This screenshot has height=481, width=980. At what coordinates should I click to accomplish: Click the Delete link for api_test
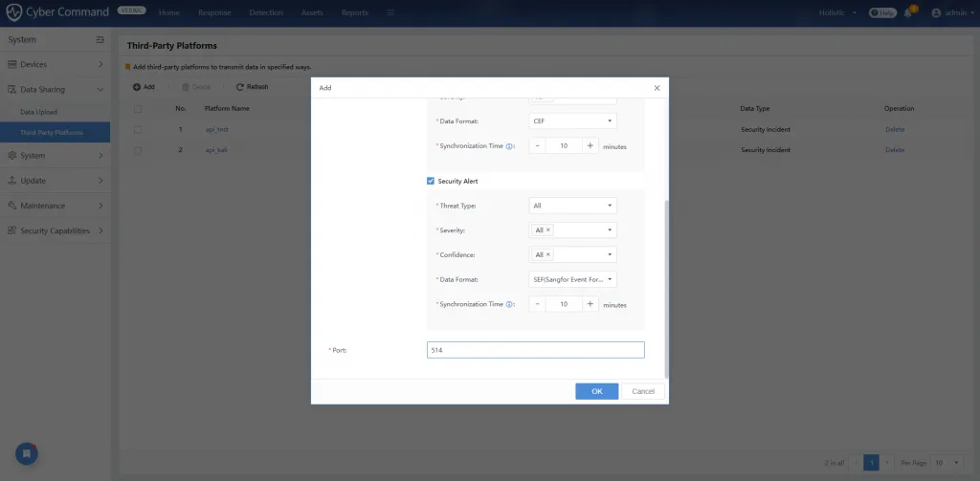click(x=895, y=129)
